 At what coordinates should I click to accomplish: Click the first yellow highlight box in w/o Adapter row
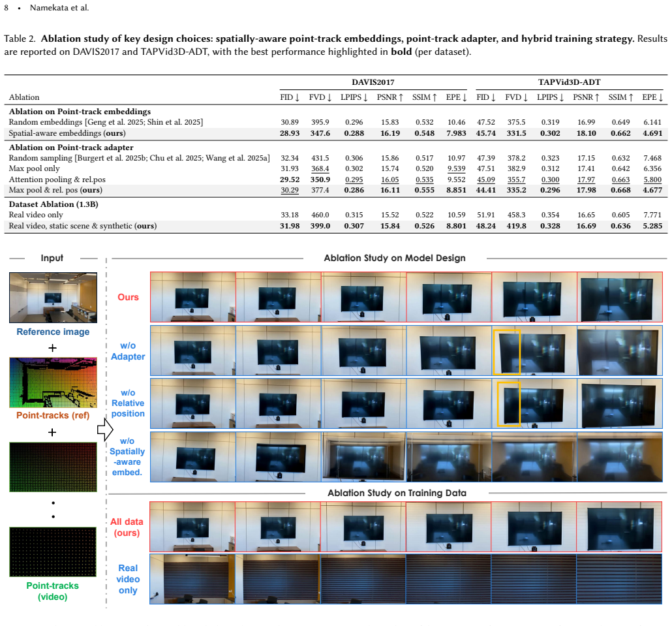pos(506,352)
